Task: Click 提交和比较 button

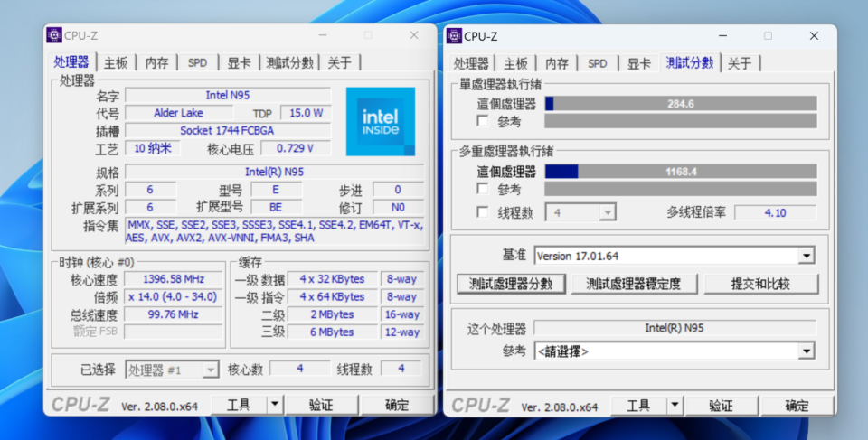Action: click(760, 284)
